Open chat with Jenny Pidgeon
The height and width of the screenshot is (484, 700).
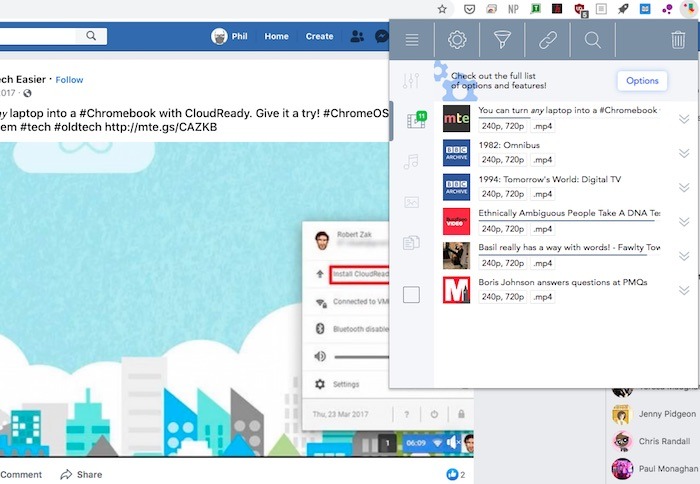pos(654,414)
